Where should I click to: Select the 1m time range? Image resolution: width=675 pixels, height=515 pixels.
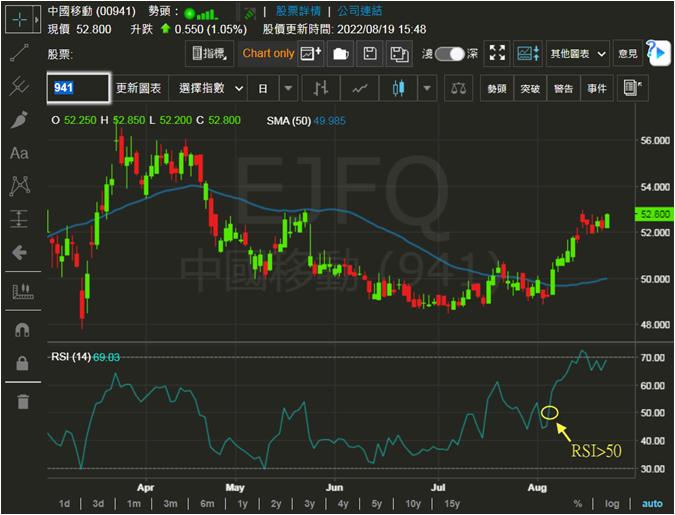pos(134,503)
